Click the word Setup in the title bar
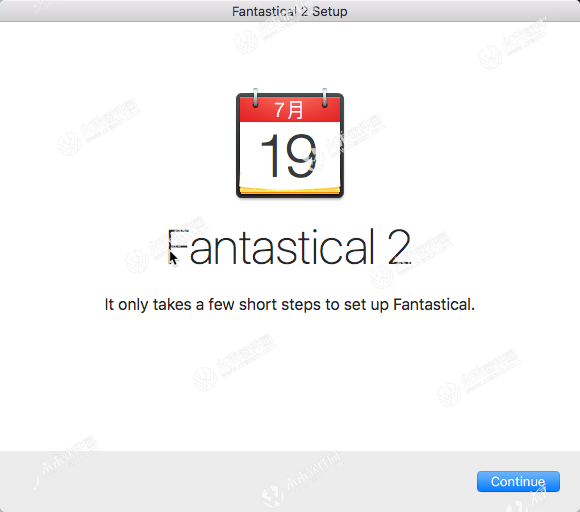 point(330,11)
